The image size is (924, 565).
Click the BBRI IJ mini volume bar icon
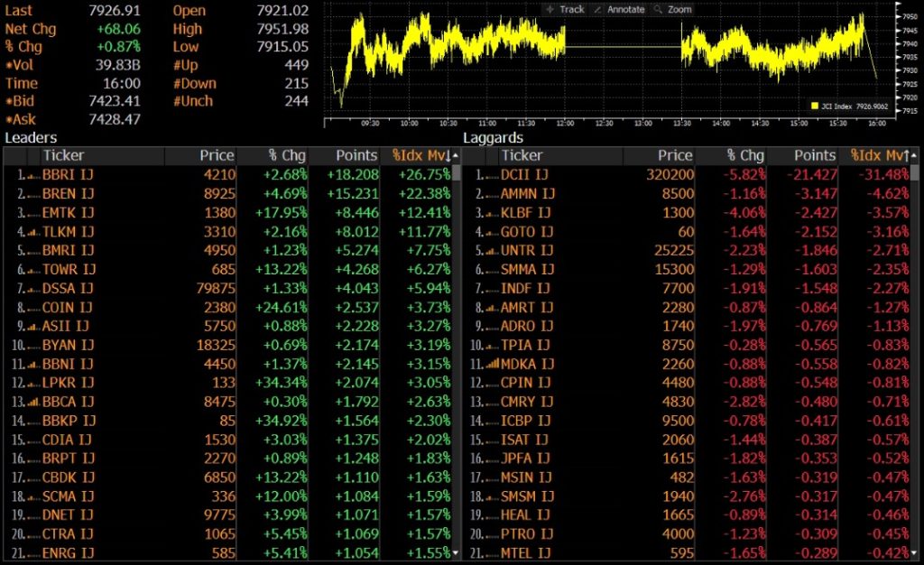click(33, 175)
